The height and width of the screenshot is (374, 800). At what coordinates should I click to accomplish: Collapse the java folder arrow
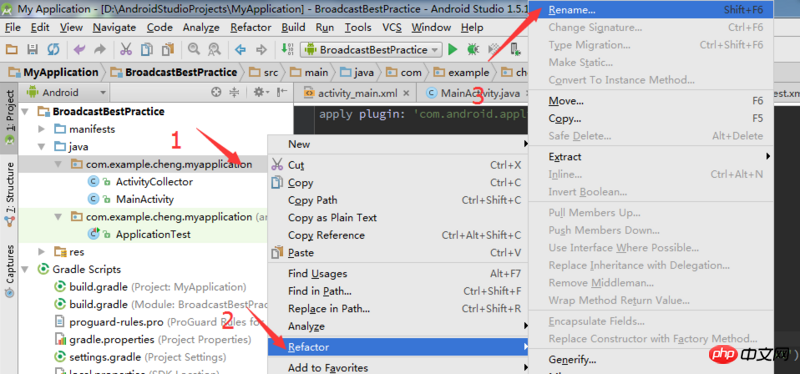[x=42, y=147]
